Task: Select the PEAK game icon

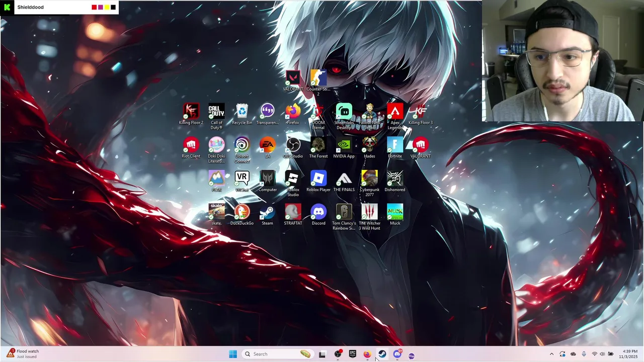Action: [x=216, y=182]
